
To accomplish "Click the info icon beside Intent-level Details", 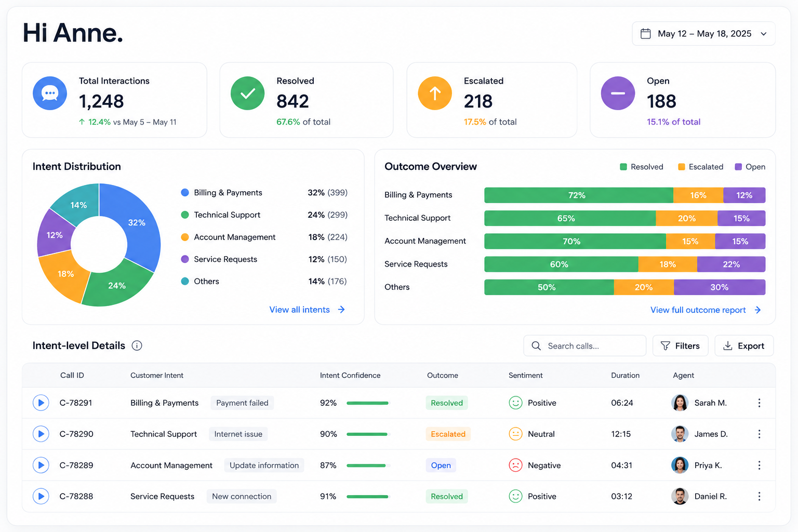I will point(137,345).
